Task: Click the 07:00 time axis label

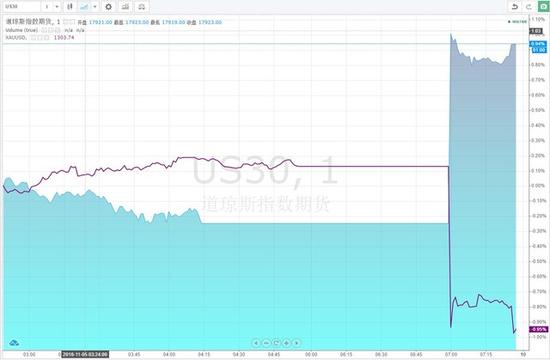Action: (451, 354)
